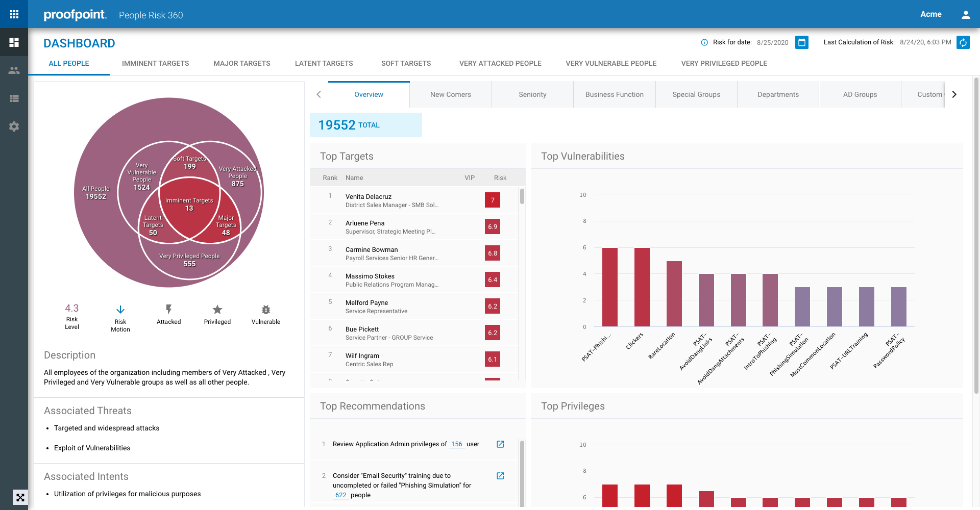This screenshot has height=510, width=980.
Task: Open the list view icon in sidebar
Action: [x=14, y=98]
